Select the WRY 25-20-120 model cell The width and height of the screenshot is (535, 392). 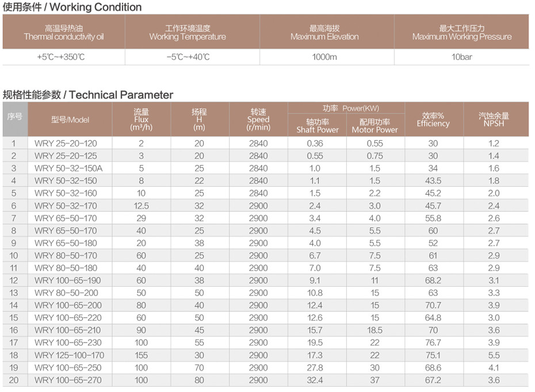(x=66, y=143)
